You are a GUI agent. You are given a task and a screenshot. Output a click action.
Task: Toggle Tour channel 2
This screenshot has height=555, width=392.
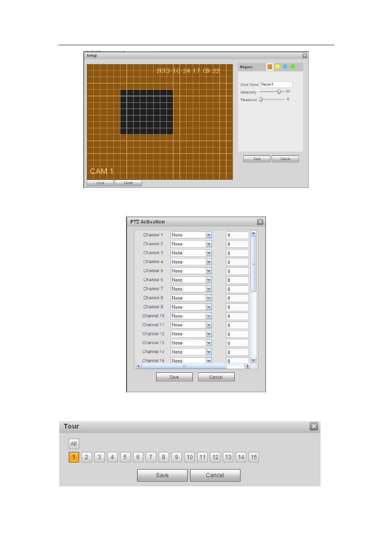pos(87,457)
